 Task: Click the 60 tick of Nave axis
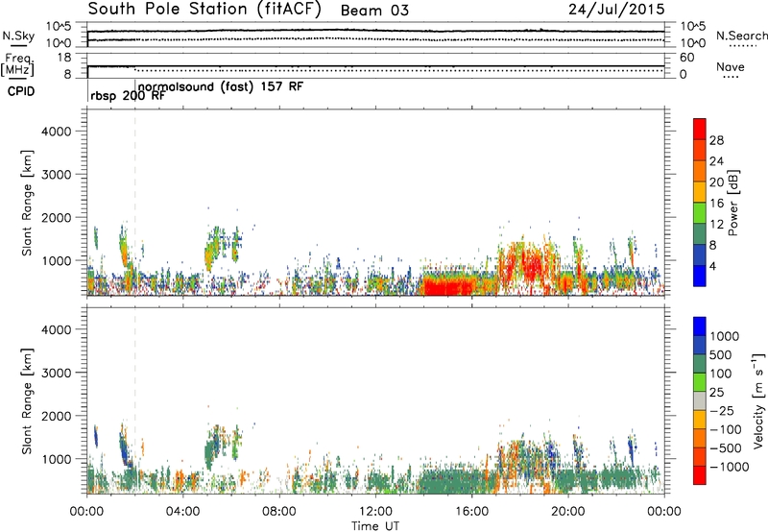tap(686, 58)
